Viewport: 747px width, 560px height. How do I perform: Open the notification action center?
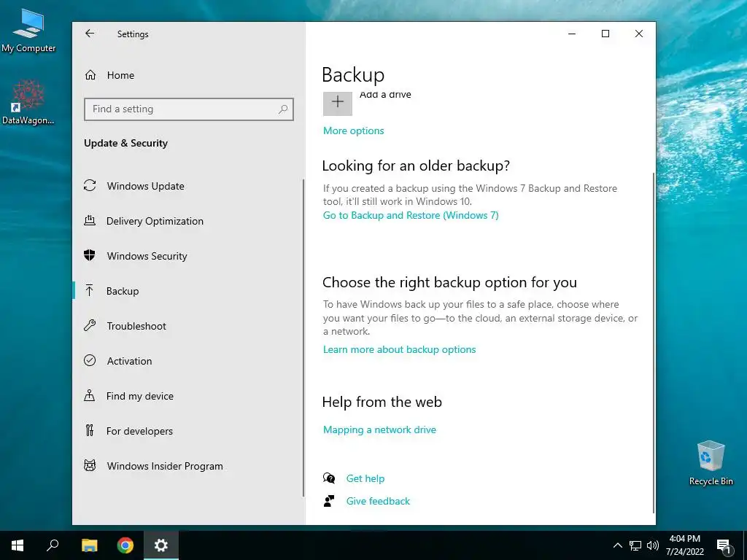[724, 545]
